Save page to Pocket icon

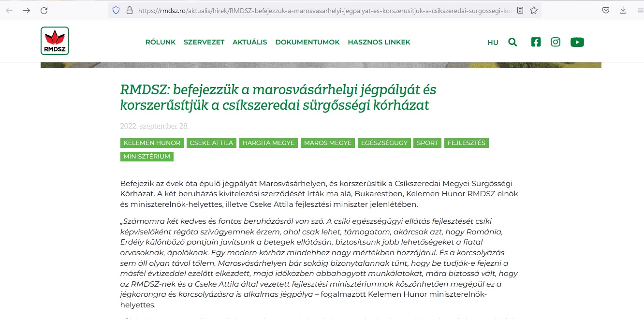(x=606, y=10)
